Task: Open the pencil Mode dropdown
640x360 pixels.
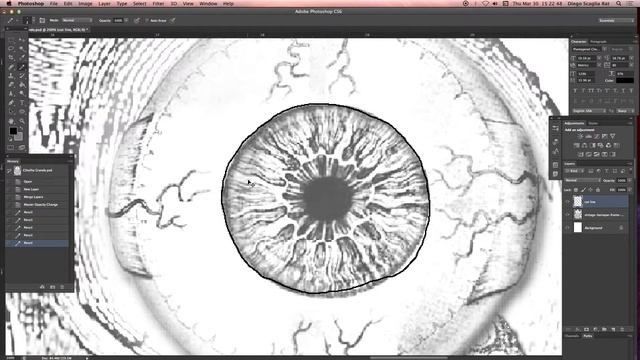Action: click(77, 20)
